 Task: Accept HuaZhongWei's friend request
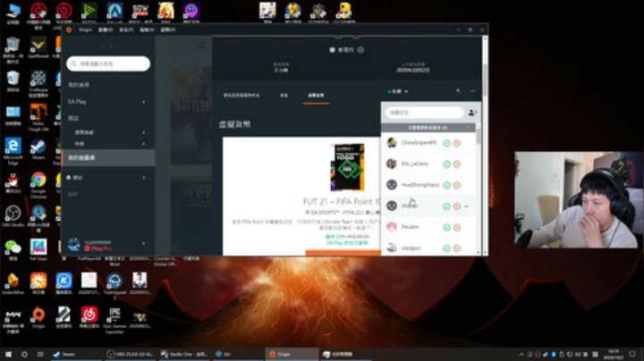tap(446, 185)
